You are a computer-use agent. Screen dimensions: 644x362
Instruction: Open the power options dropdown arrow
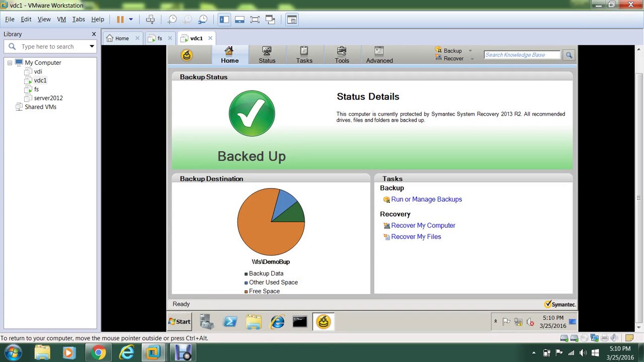pyautogui.click(x=131, y=19)
